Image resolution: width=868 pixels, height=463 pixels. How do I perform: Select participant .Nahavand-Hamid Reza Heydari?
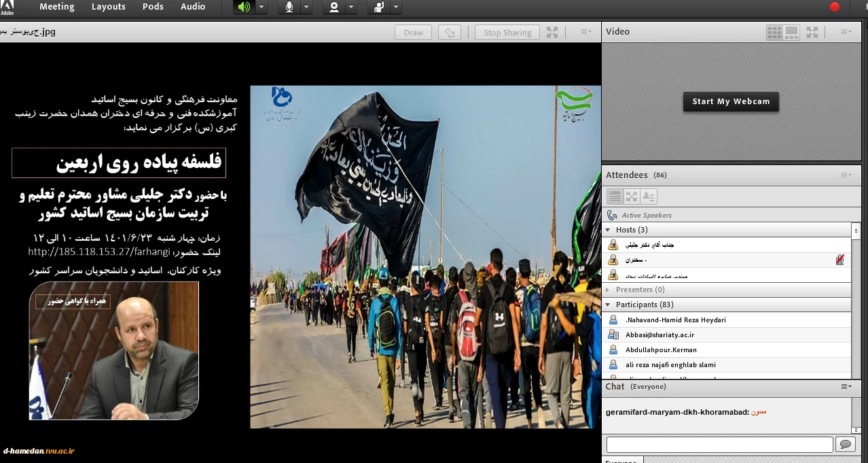click(727, 320)
